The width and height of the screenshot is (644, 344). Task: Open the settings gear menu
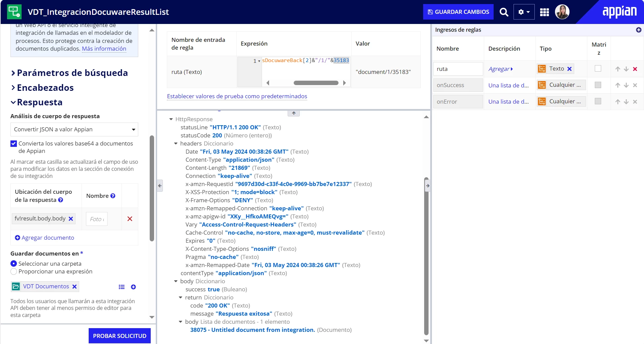click(524, 12)
